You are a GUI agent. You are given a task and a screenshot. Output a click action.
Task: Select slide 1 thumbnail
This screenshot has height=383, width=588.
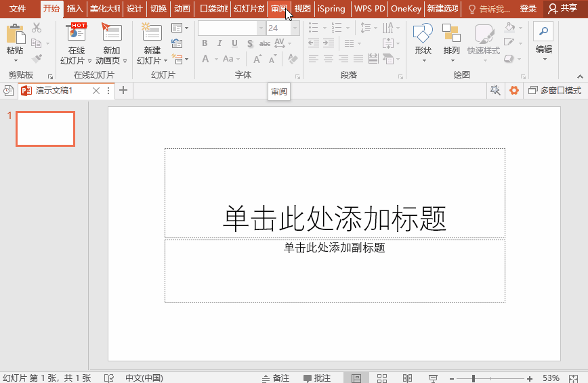45,129
